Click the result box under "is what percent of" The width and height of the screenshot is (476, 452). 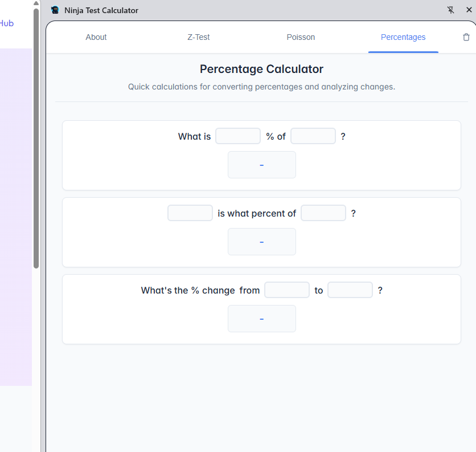click(x=262, y=242)
